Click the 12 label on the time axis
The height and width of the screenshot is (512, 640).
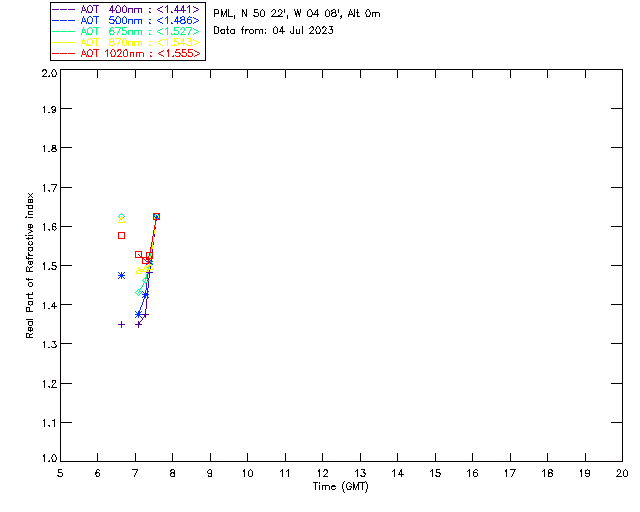pos(322,473)
